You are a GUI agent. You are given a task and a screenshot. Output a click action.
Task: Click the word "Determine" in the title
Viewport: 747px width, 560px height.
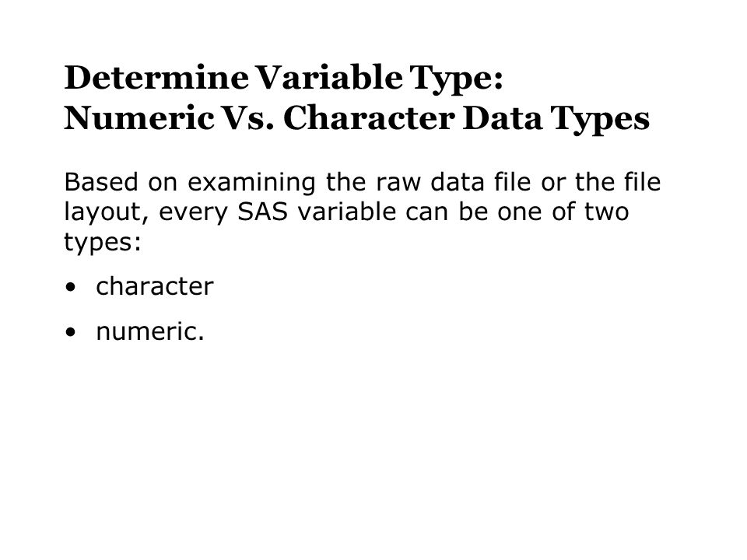tap(156, 78)
